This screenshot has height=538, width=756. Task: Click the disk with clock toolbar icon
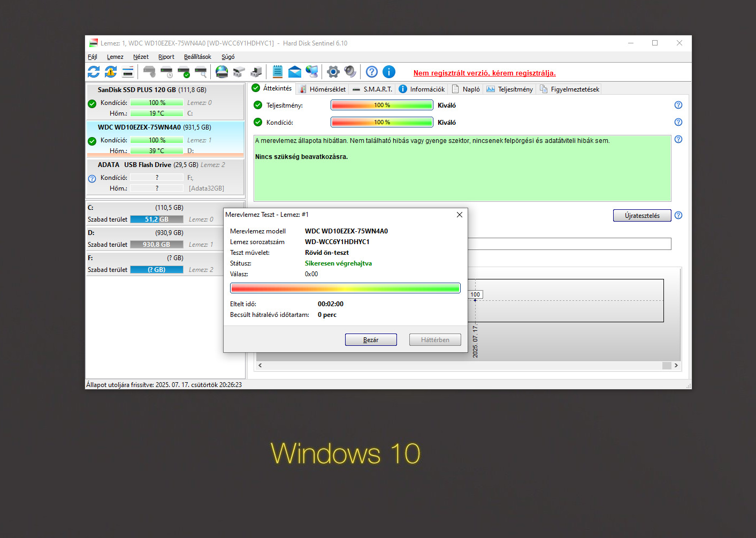[x=167, y=72]
